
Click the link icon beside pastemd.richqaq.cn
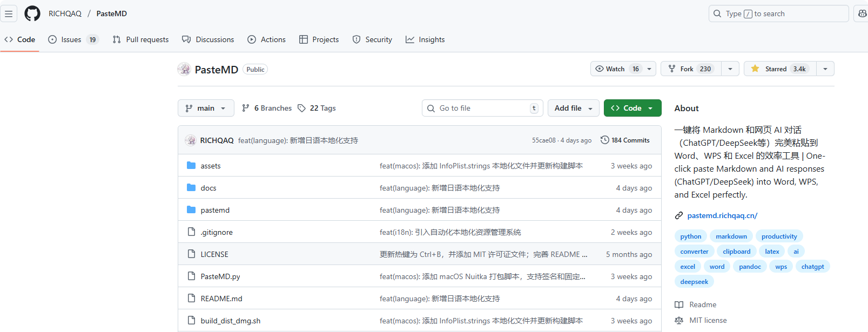click(x=679, y=215)
